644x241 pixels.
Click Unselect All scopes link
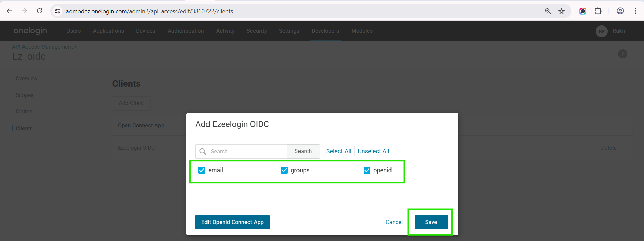pos(373,151)
